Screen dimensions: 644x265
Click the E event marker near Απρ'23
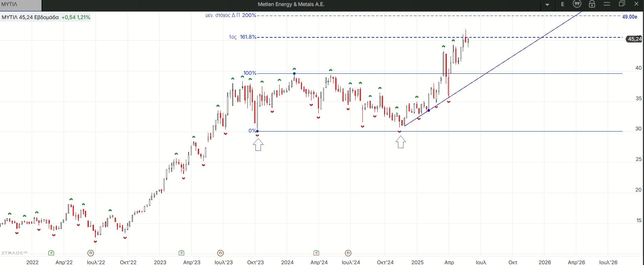(x=182, y=253)
